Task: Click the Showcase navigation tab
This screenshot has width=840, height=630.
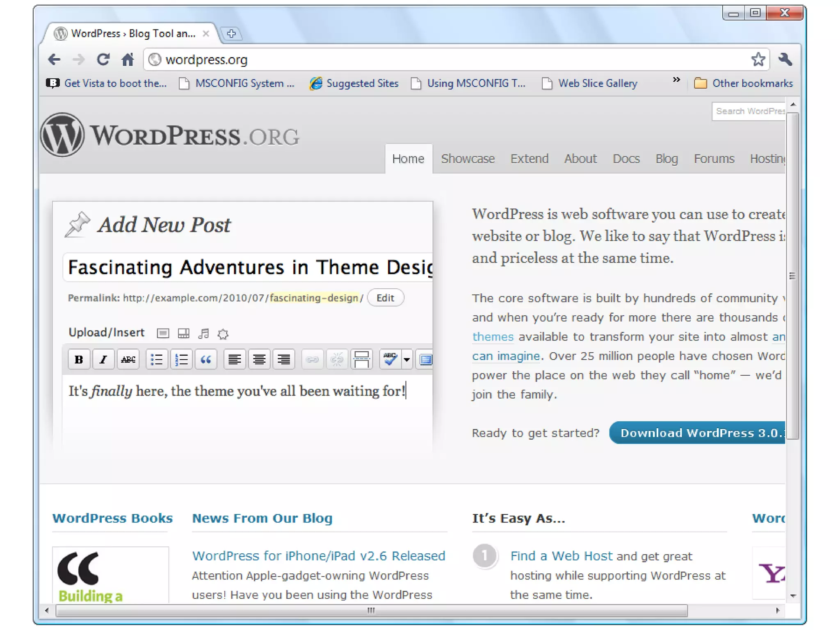Action: [468, 159]
